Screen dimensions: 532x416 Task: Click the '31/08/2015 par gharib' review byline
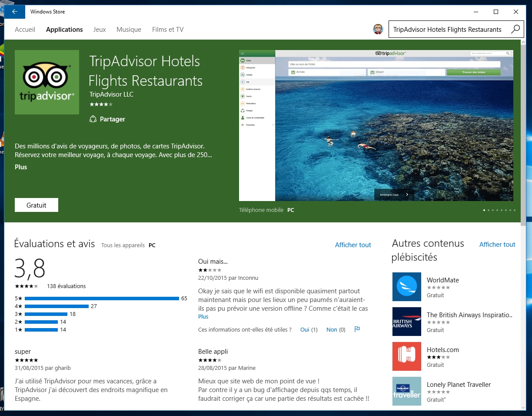coord(43,368)
